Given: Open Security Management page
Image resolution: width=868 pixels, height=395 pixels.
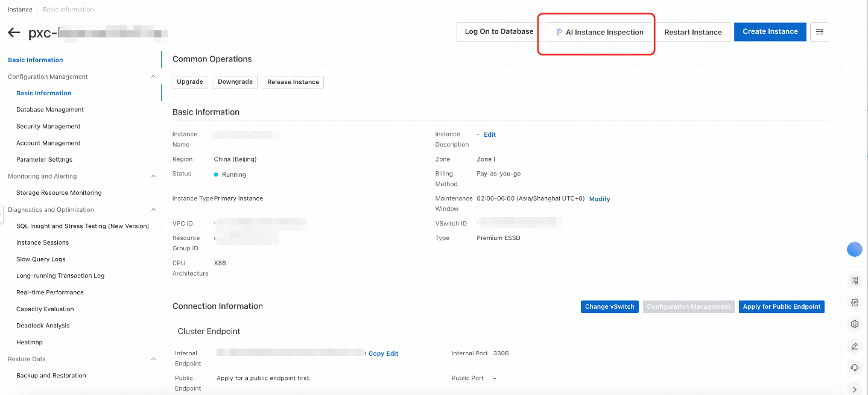Looking at the screenshot, I should point(48,127).
